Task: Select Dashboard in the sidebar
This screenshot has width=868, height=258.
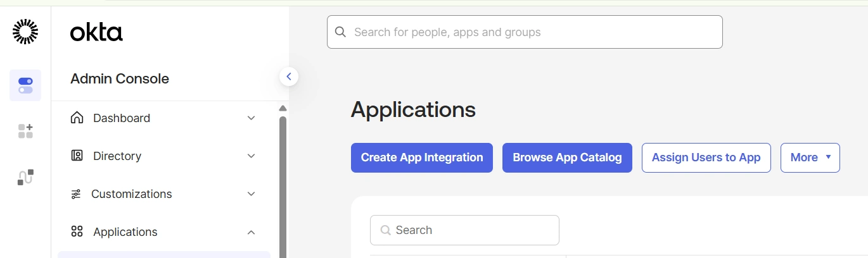Action: pyautogui.click(x=164, y=118)
